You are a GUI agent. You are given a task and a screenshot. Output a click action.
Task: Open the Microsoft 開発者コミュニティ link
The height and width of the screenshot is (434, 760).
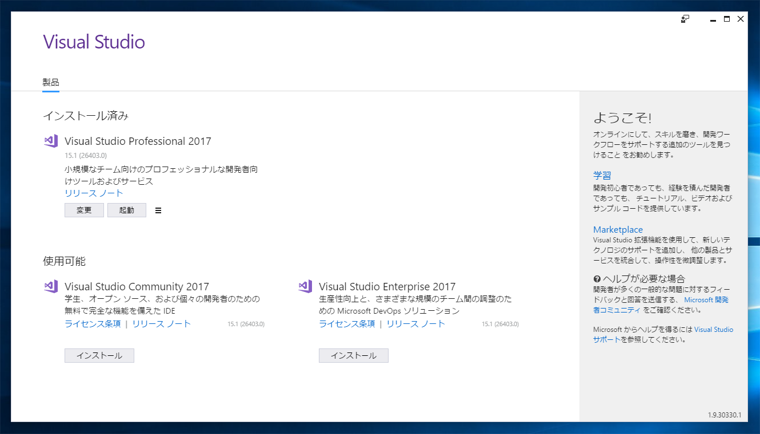pos(706,300)
